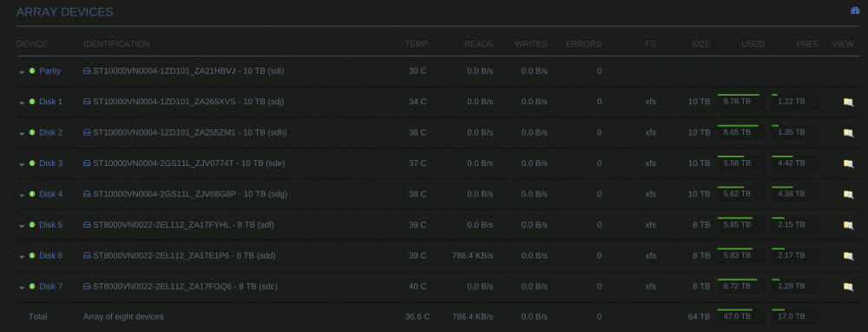This screenshot has width=868, height=332.
Task: Click the Total free bar 17.0 TB
Action: click(795, 316)
